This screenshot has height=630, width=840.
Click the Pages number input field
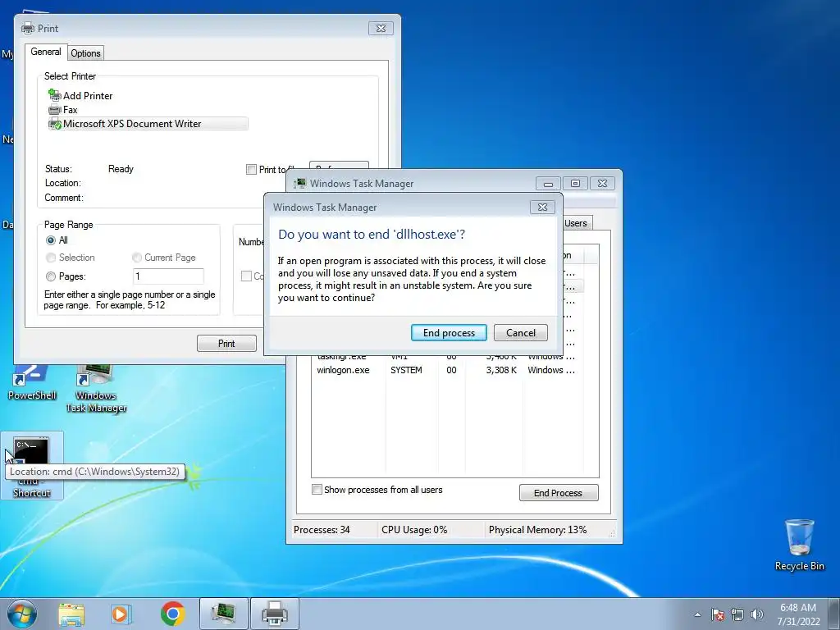pos(168,276)
